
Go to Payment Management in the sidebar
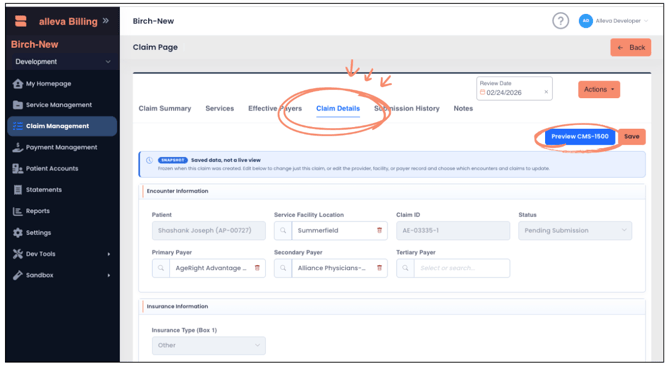pyautogui.click(x=62, y=147)
